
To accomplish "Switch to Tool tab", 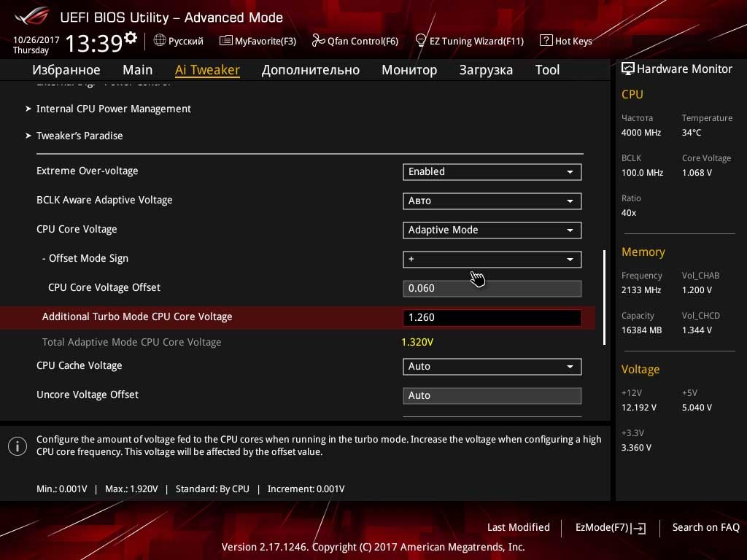I will 547,70.
